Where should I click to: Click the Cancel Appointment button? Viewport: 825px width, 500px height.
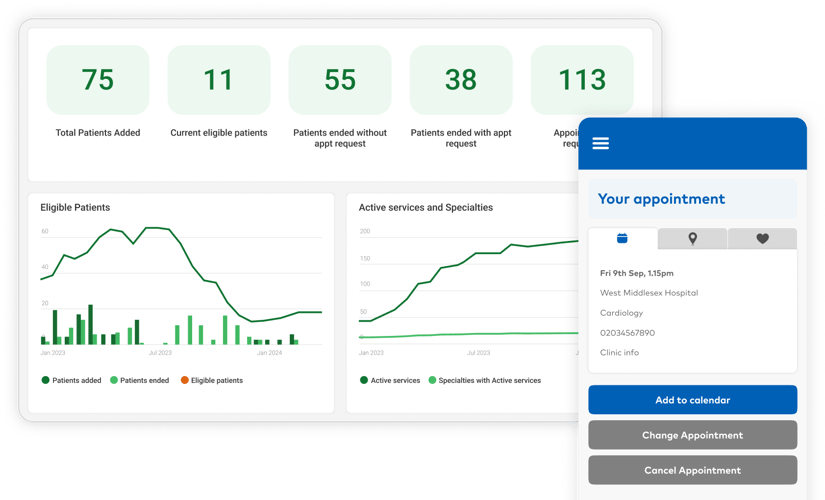click(692, 471)
